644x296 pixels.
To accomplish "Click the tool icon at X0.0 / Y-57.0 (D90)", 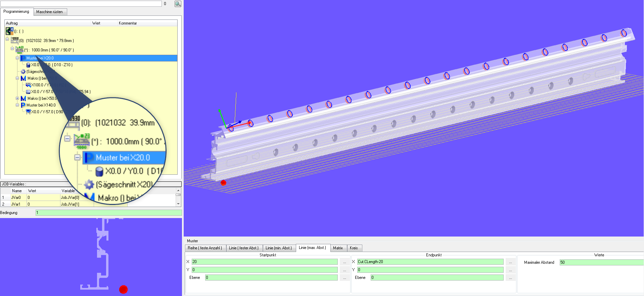I will pyautogui.click(x=28, y=112).
